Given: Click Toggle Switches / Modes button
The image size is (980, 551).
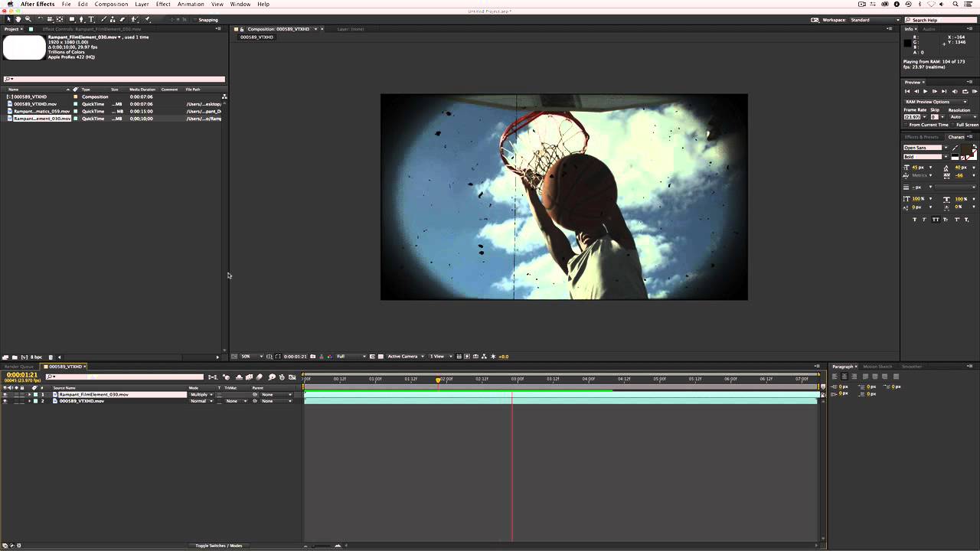Looking at the screenshot, I should [219, 546].
